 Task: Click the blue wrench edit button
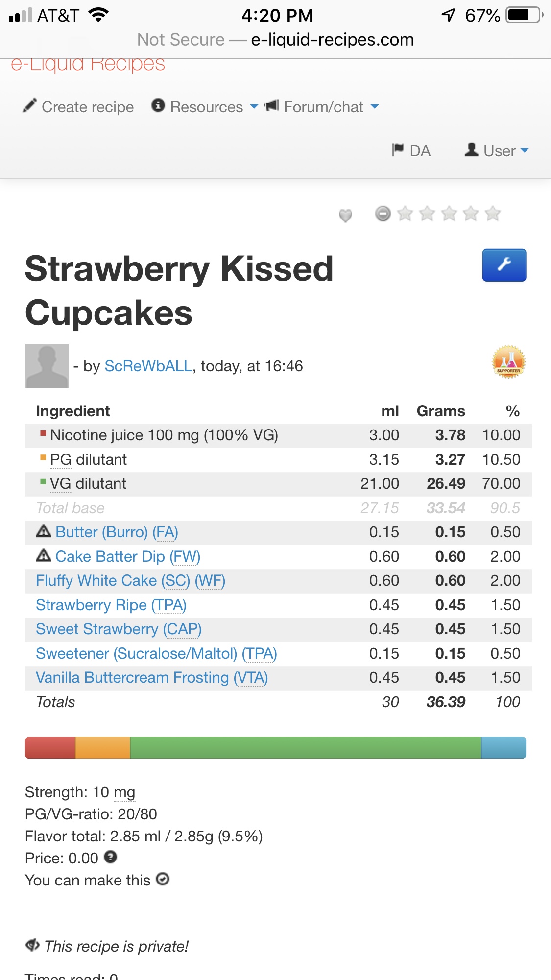tap(504, 265)
